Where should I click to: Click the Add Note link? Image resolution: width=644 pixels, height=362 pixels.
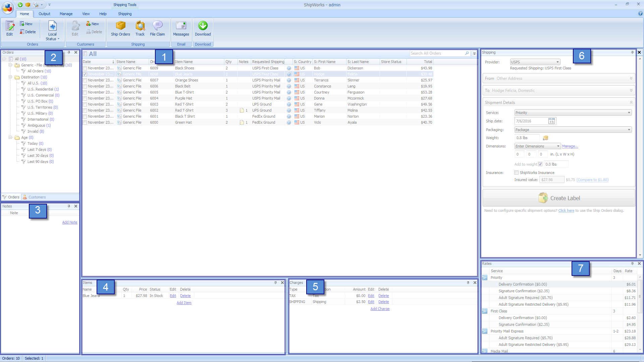(70, 222)
